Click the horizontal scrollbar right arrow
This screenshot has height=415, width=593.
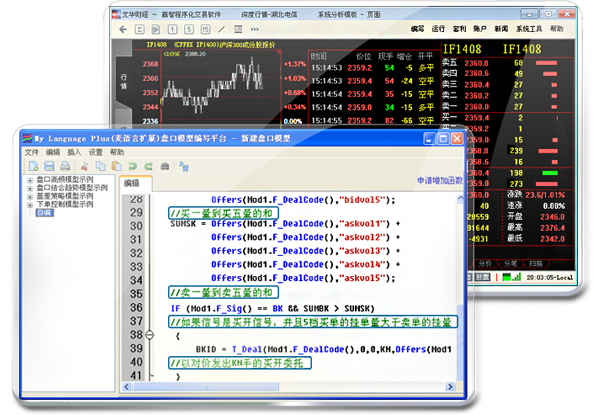[x=450, y=387]
